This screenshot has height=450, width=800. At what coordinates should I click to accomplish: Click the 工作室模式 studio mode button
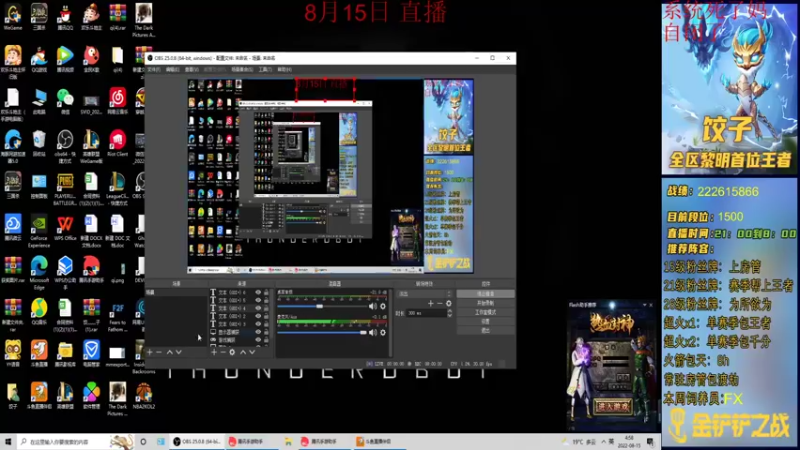pos(485,312)
